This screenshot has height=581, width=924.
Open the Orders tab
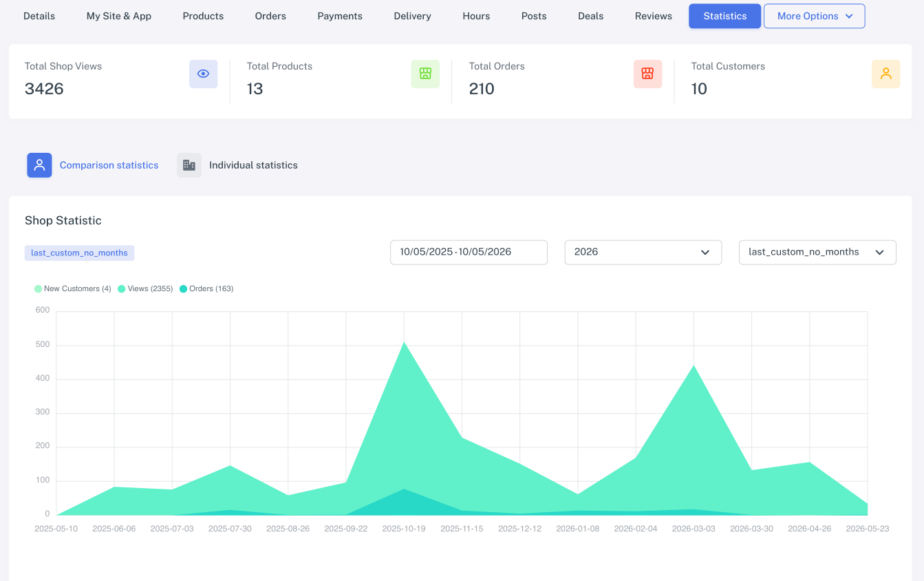click(x=270, y=16)
